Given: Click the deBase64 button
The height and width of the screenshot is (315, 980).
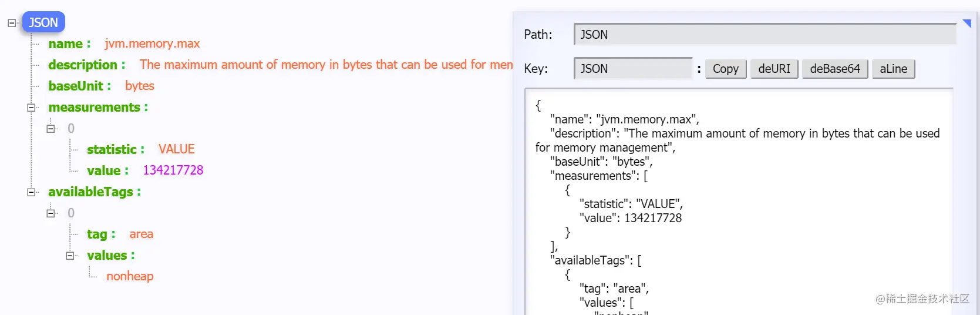Looking at the screenshot, I should tap(835, 69).
